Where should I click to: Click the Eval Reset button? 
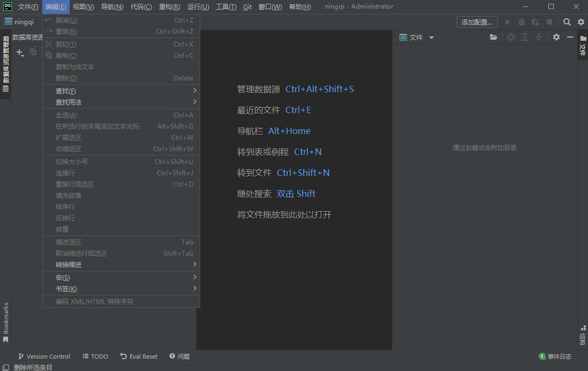[x=139, y=357]
